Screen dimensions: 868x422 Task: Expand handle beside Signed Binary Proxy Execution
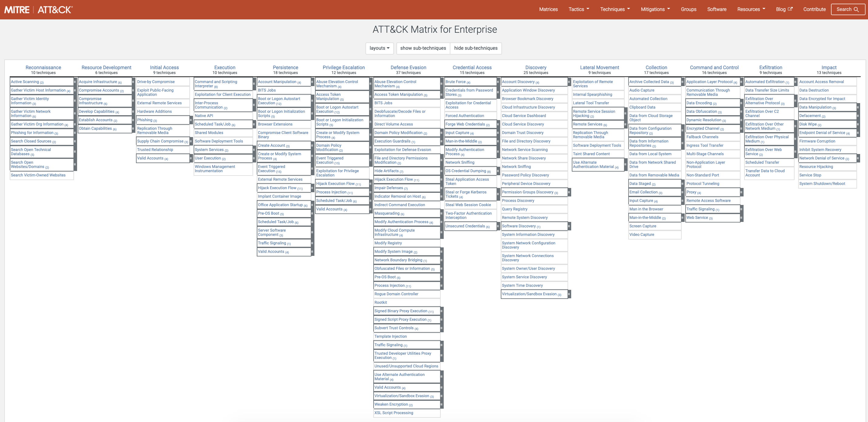pyautogui.click(x=442, y=311)
